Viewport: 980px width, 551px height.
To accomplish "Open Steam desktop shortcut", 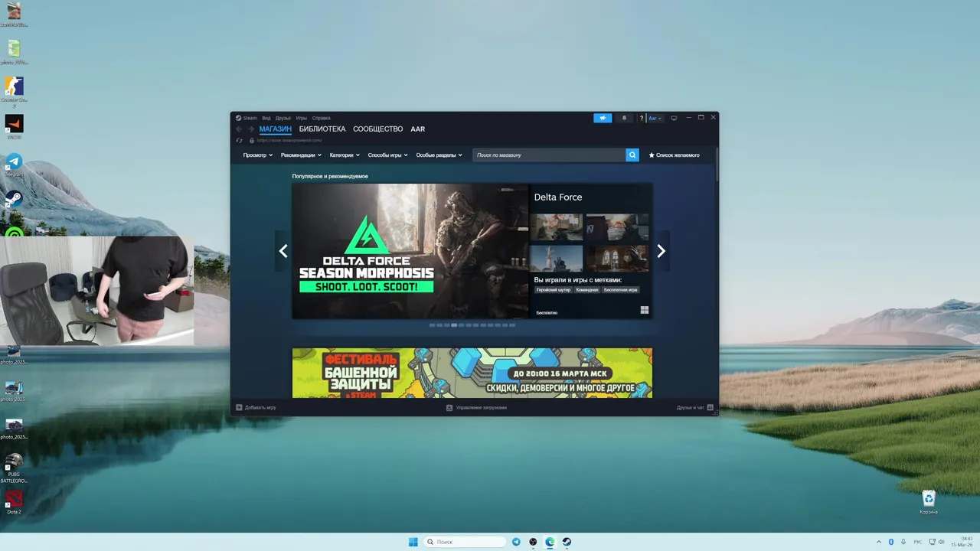I will point(14,201).
